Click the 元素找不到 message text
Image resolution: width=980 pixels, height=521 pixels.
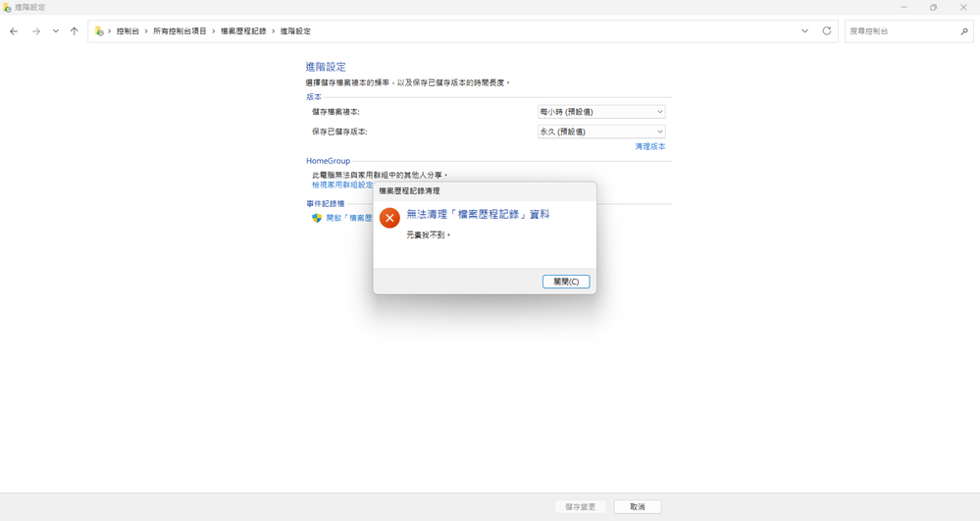[x=428, y=235]
